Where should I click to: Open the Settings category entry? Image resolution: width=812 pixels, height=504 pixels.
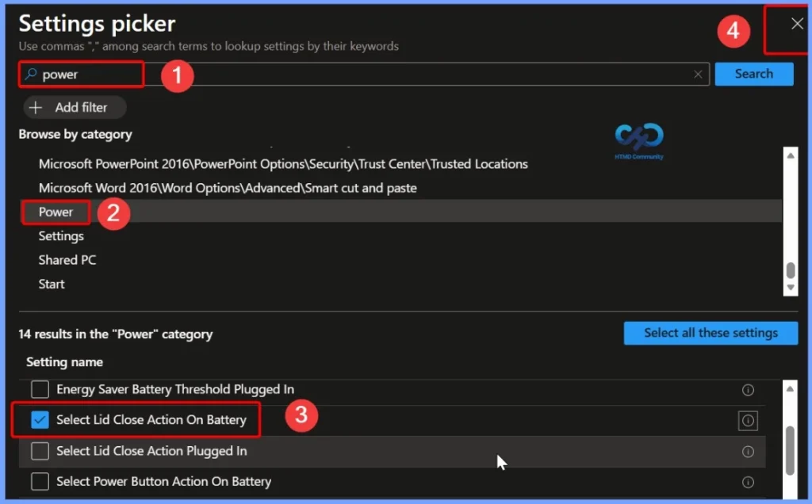click(61, 235)
